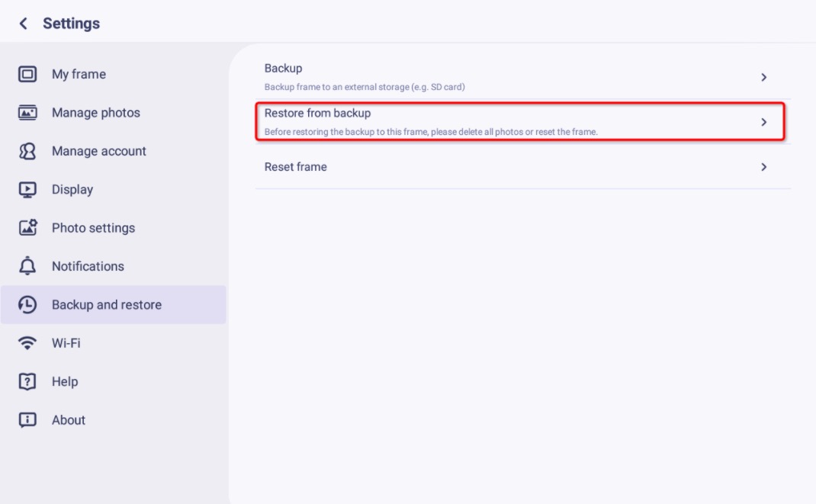Expand the Reset frame chevron
Viewport: 816px width, 504px height.
click(763, 167)
